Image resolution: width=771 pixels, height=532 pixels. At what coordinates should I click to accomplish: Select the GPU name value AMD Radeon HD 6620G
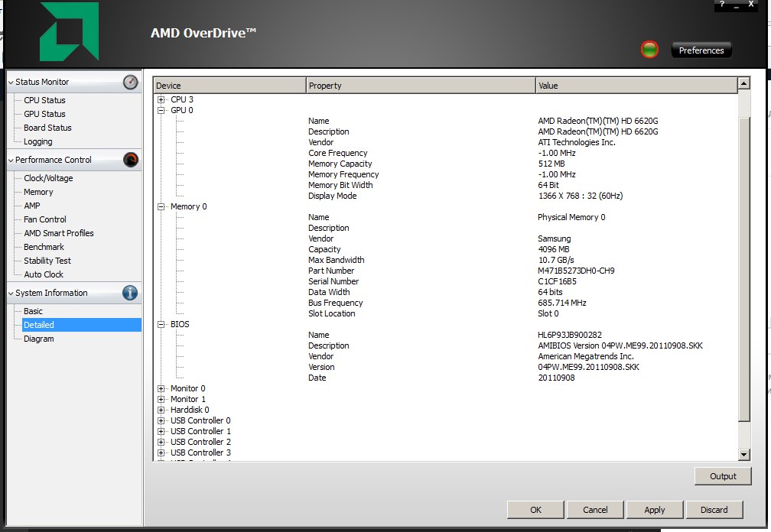point(598,121)
